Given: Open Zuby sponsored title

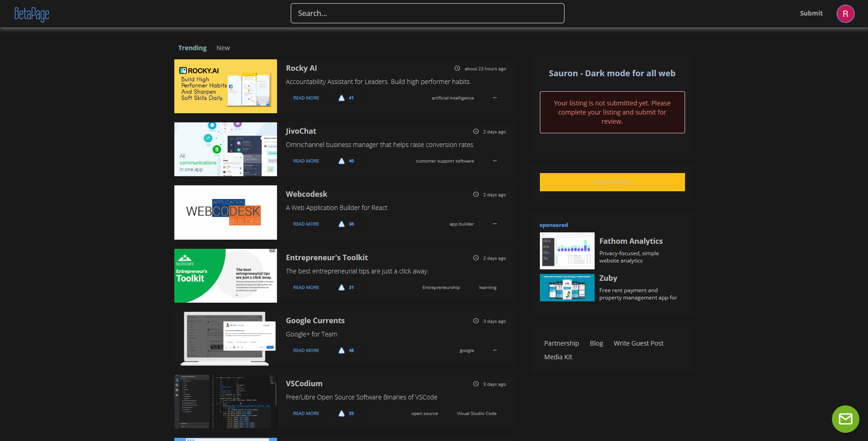Looking at the screenshot, I should coord(608,278).
